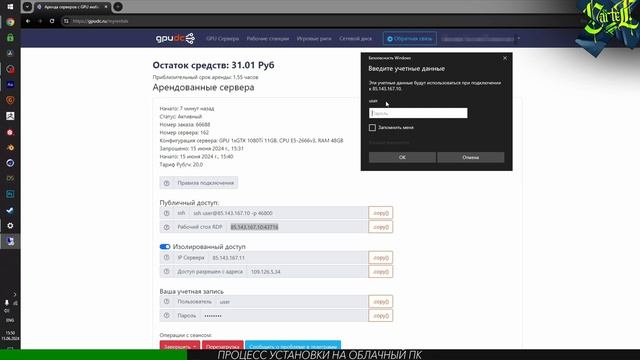Open Сетевой диск menu item
Viewport: 640px width, 360px height.
click(x=356, y=38)
